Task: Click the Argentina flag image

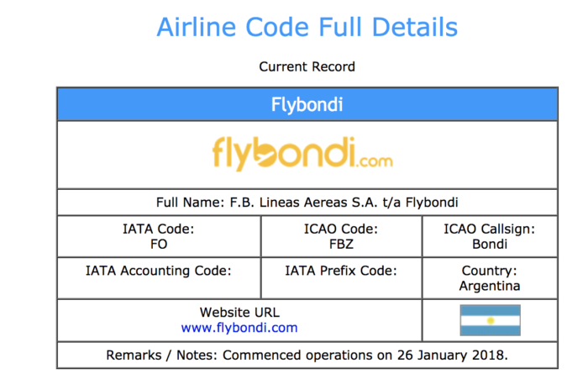Action: [490, 320]
